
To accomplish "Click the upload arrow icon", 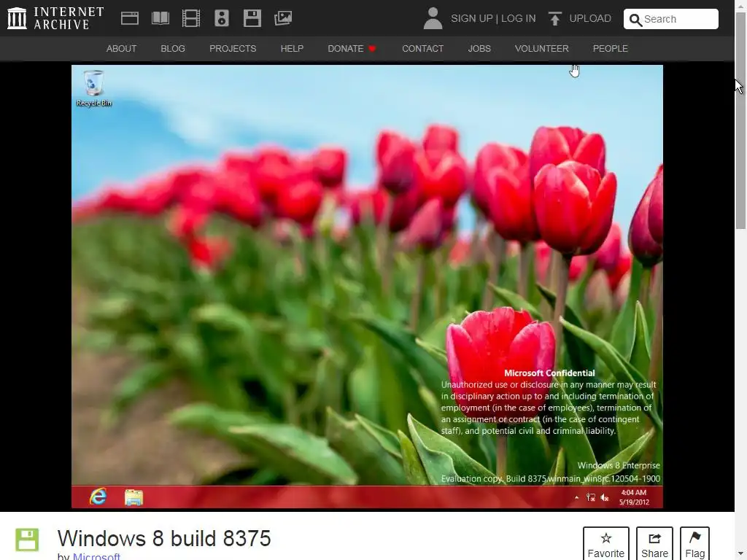I will point(554,18).
